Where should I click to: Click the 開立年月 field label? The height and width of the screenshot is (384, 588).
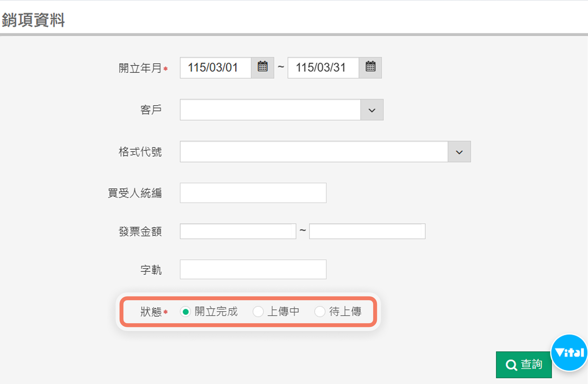point(140,68)
